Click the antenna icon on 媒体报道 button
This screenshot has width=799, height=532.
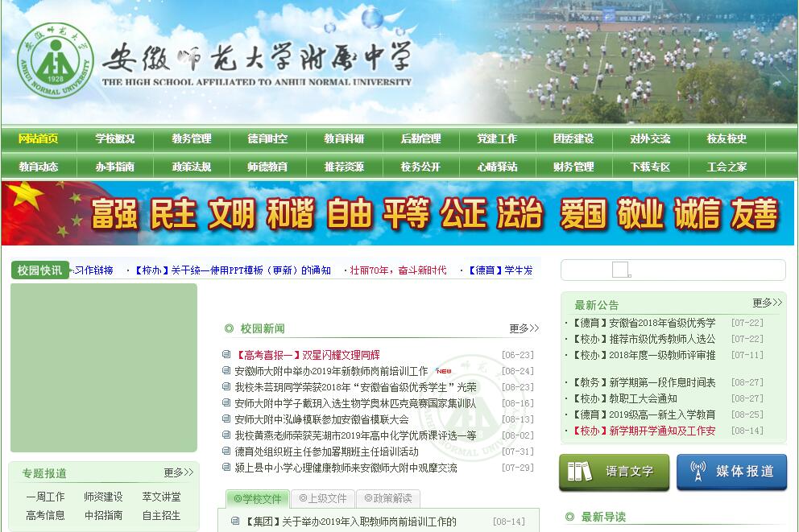(x=698, y=472)
